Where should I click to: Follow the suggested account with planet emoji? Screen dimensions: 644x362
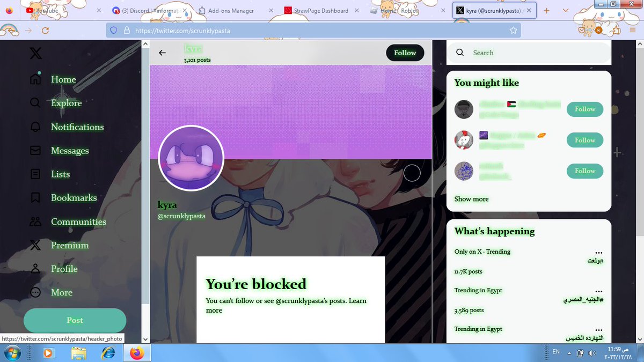click(x=585, y=140)
